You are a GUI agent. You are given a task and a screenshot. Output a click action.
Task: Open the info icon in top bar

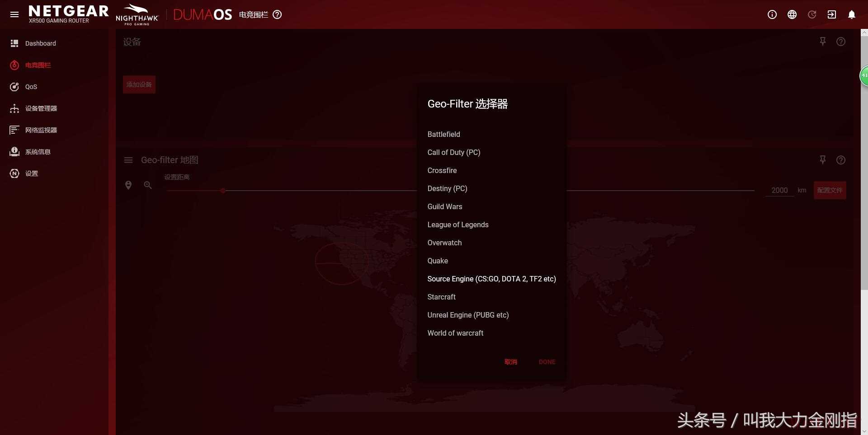(772, 14)
